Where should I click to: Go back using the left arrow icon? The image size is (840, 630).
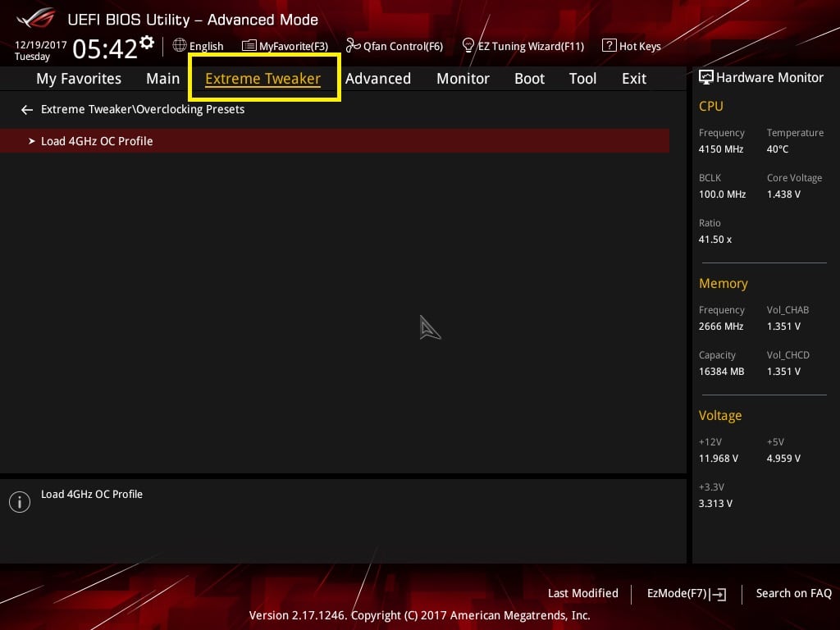[27, 110]
